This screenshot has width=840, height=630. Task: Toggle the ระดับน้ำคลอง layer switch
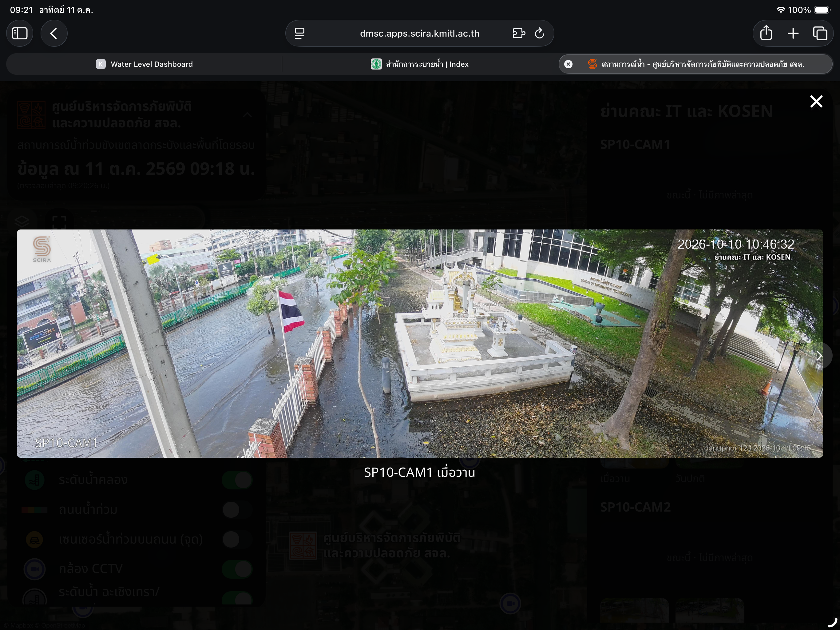click(237, 480)
